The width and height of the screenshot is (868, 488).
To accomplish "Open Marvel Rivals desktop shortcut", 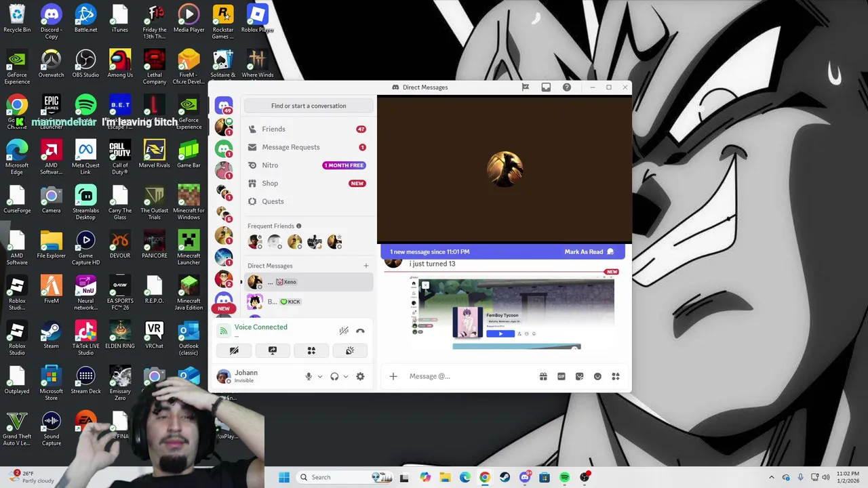I will coord(154,154).
